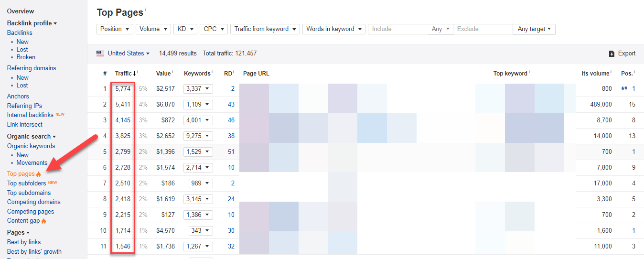Open Referring domains in sidebar

click(x=32, y=68)
